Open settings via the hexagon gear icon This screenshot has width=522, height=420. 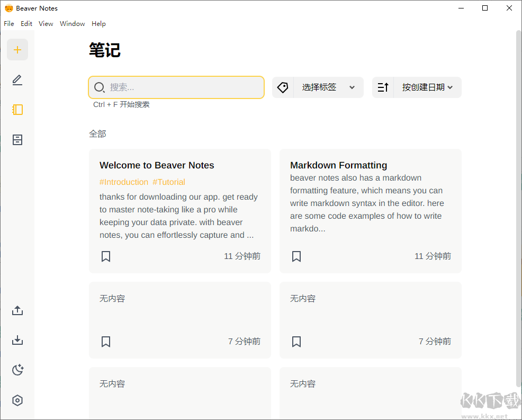[17, 400]
